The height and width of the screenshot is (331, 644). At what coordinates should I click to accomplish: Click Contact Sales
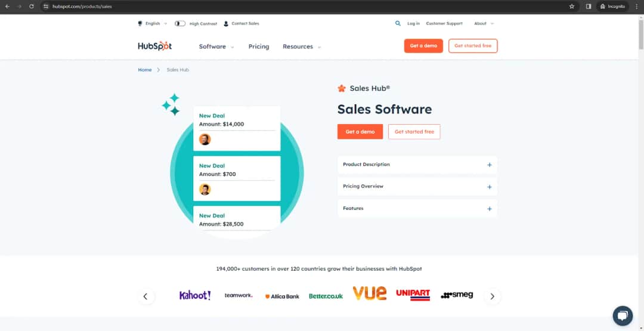[x=241, y=23]
